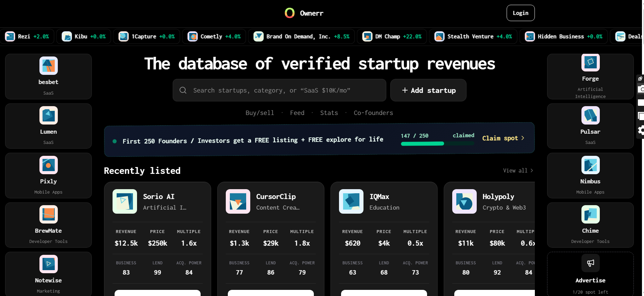
Task: Click Holypoly price $80k
Action: (x=497, y=243)
